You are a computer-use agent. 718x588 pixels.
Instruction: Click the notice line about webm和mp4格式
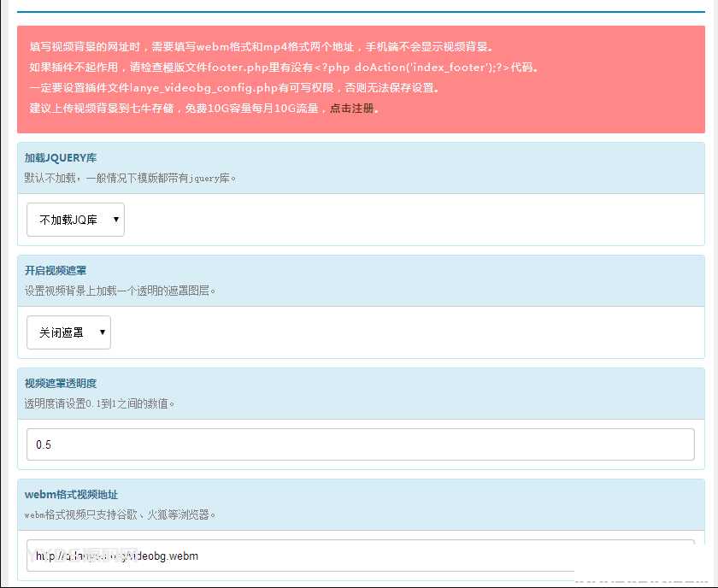pos(262,47)
